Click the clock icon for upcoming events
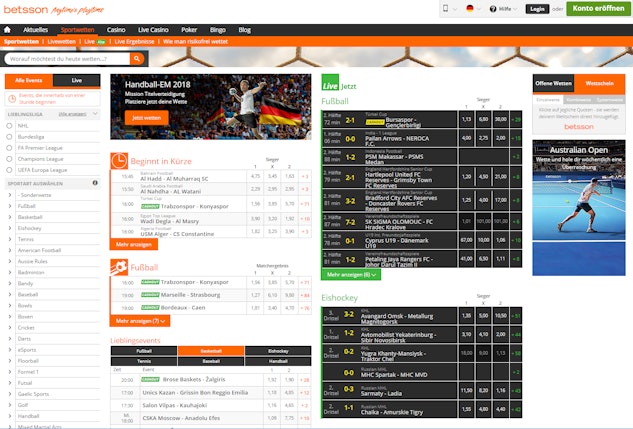The image size is (633, 429). coord(119,161)
